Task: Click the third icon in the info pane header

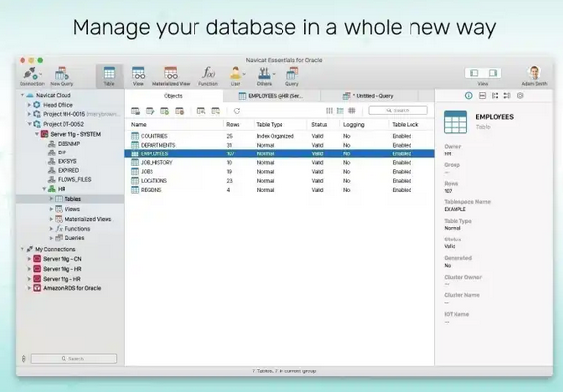Action: (x=495, y=95)
